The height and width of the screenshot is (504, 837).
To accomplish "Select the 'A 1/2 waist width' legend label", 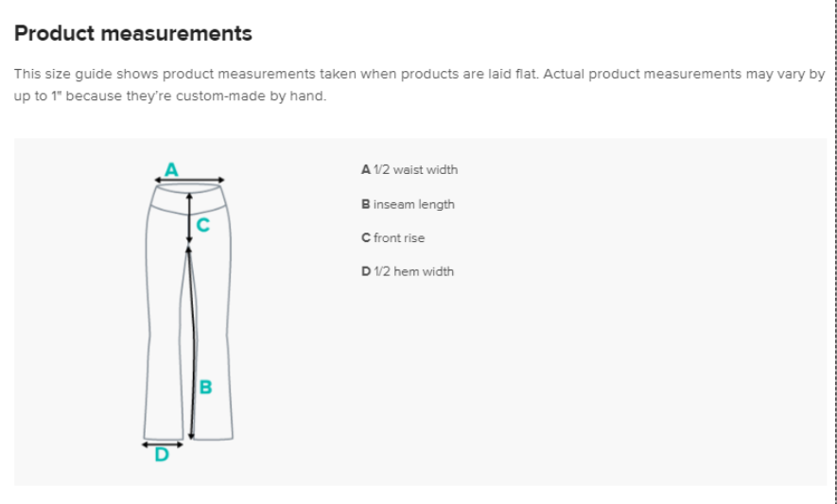I will point(410,170).
